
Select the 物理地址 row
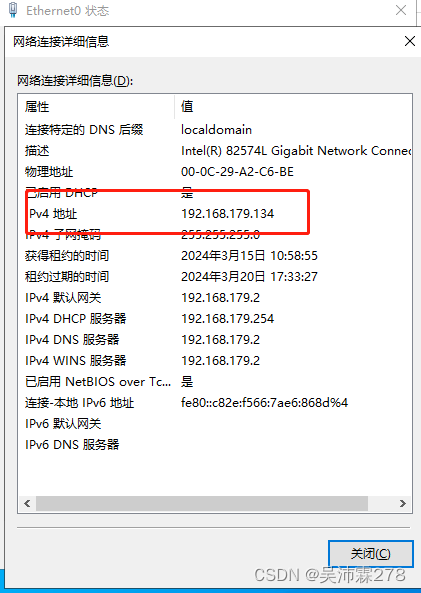tap(215, 172)
